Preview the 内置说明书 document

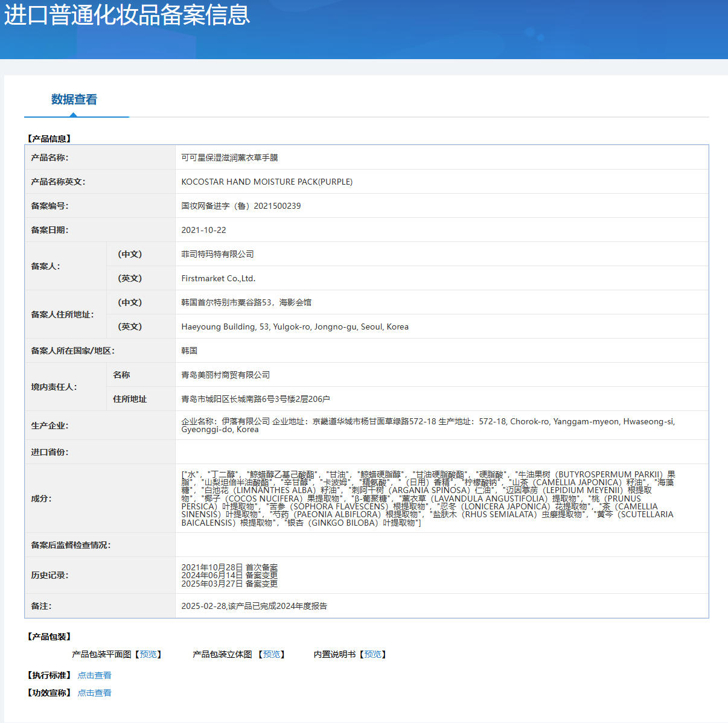(x=372, y=654)
